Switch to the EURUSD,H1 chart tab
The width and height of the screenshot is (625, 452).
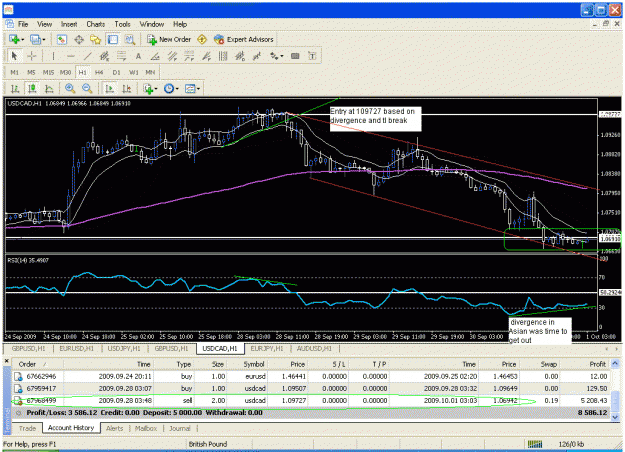pos(77,349)
